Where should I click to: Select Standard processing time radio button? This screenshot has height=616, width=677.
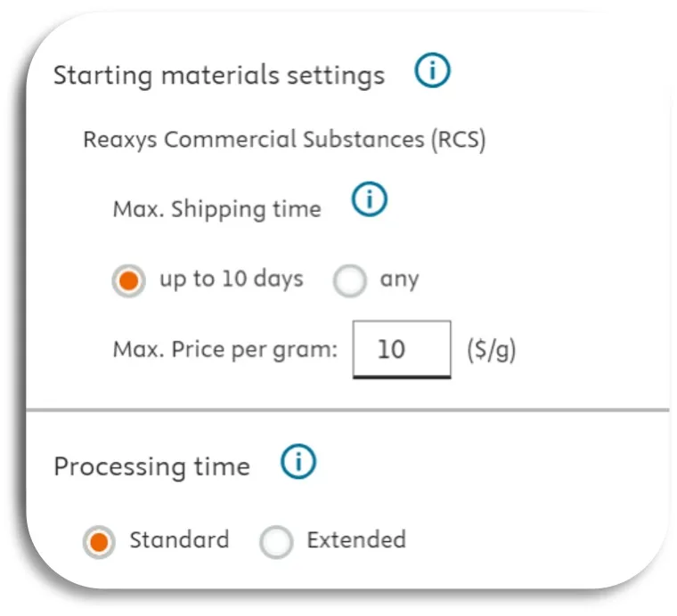tap(100, 541)
